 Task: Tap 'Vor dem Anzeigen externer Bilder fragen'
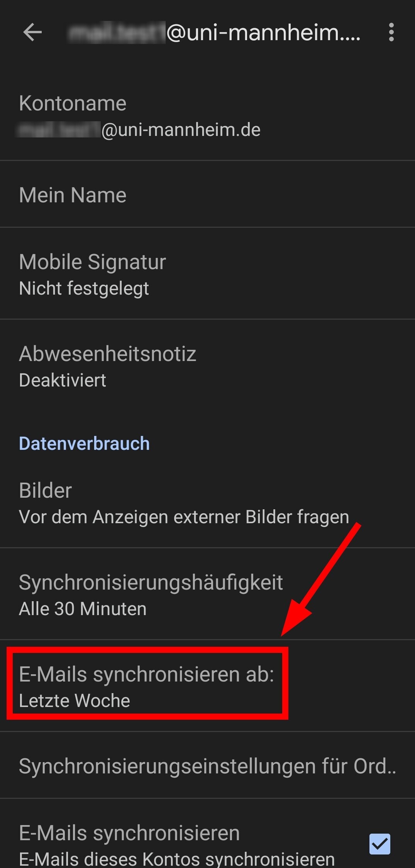point(184,517)
